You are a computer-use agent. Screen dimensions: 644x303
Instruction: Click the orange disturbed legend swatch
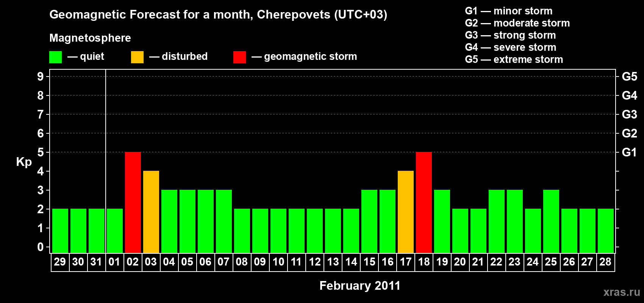pyautogui.click(x=137, y=57)
